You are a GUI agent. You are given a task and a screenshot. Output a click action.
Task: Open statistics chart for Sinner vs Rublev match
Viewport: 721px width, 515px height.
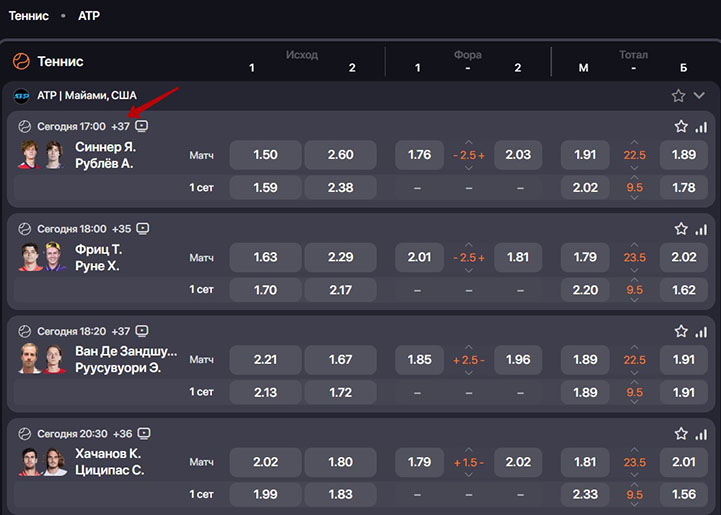tap(700, 127)
